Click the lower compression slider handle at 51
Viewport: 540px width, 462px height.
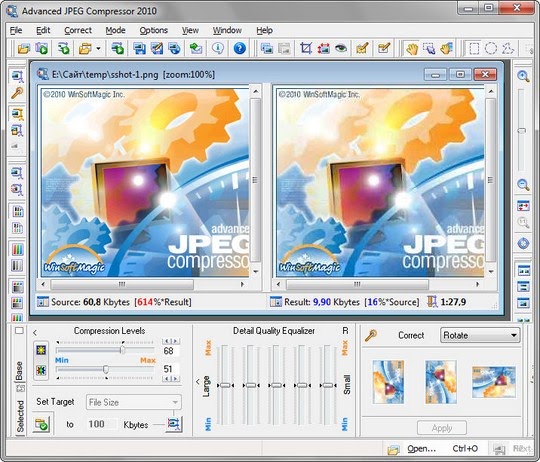106,369
